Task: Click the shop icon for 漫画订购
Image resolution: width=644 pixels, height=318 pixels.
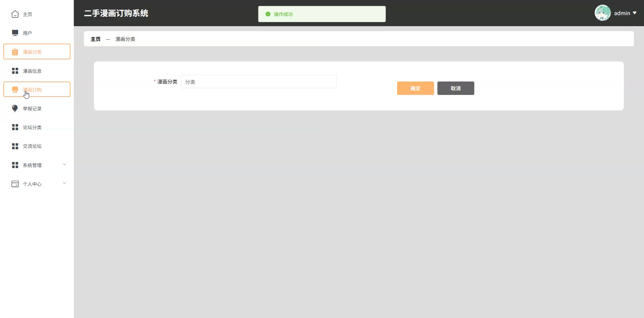Action: click(15, 90)
